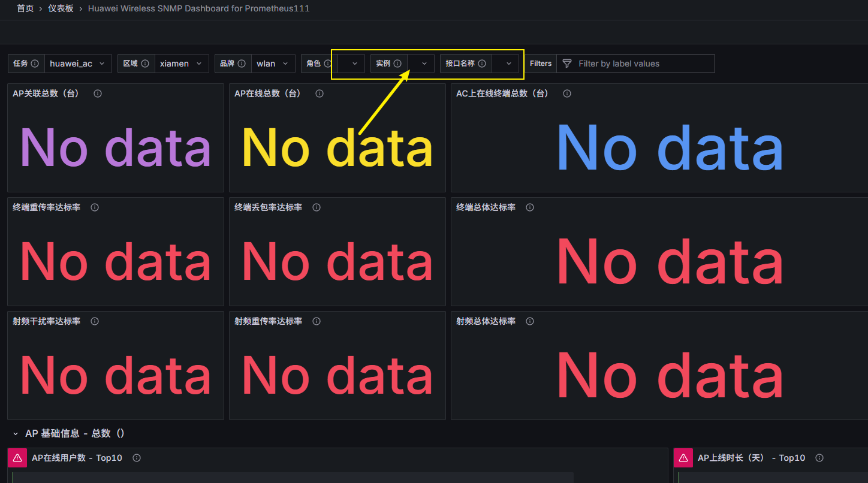Image resolution: width=868 pixels, height=483 pixels.
Task: Click info icon beside AP在线总数 panel title
Action: point(320,93)
